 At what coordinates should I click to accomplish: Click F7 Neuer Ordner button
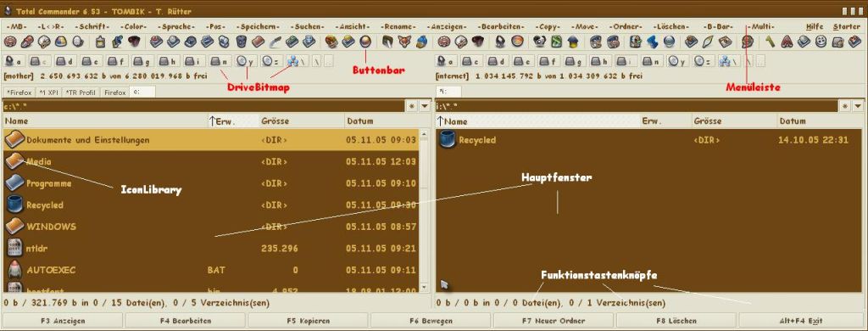pyautogui.click(x=554, y=321)
